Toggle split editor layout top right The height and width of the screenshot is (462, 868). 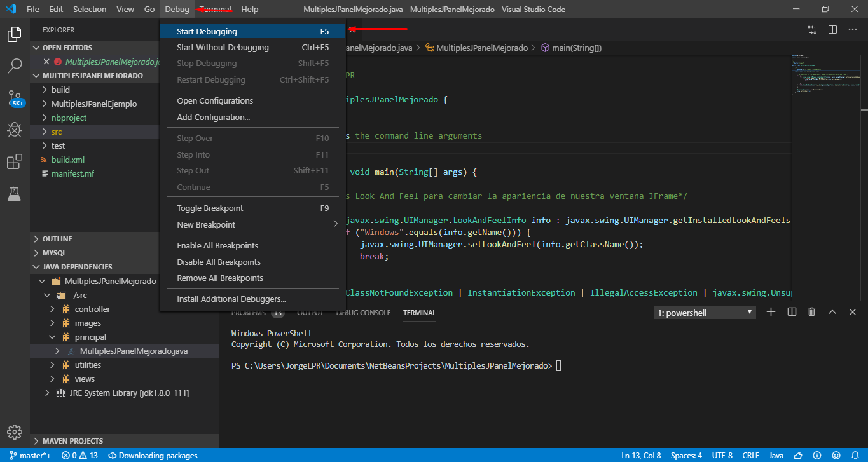833,29
